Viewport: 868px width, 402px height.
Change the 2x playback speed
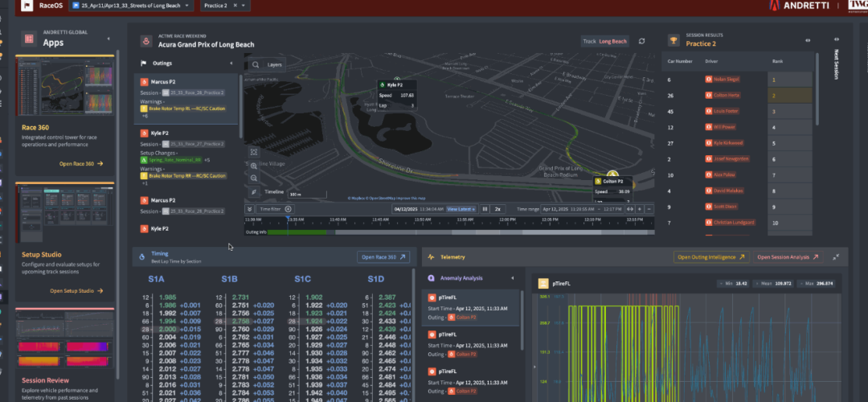point(498,209)
